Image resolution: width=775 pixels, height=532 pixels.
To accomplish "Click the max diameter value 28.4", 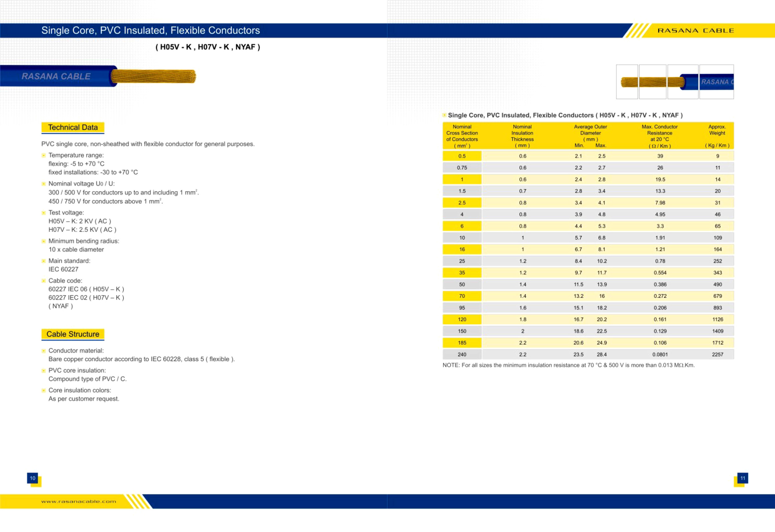I will click(x=602, y=355).
